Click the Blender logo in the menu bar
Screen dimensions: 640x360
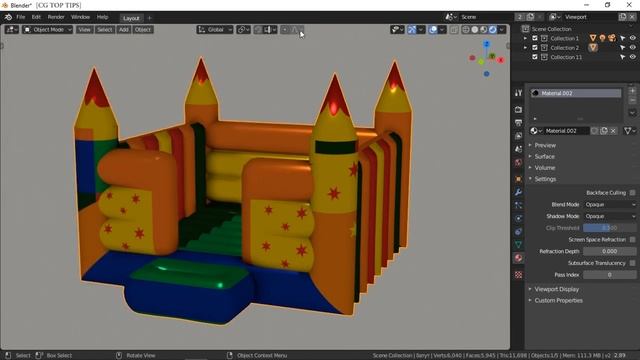coord(8,17)
